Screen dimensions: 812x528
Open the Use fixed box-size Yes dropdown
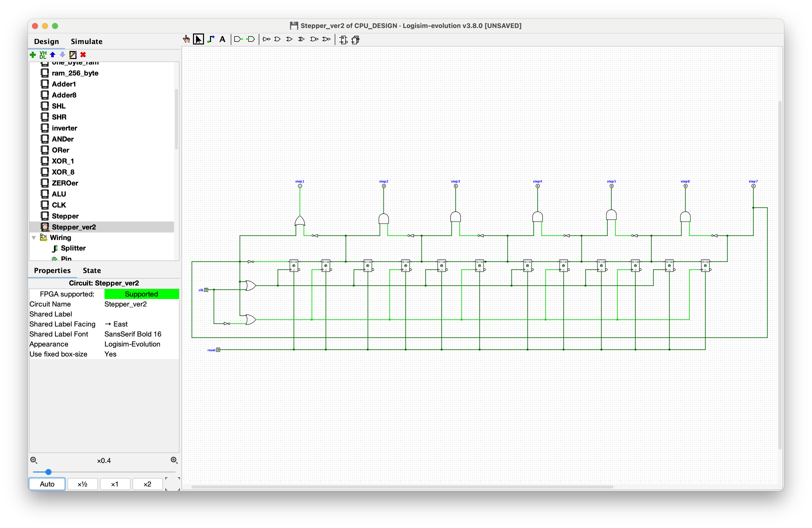[x=141, y=354]
